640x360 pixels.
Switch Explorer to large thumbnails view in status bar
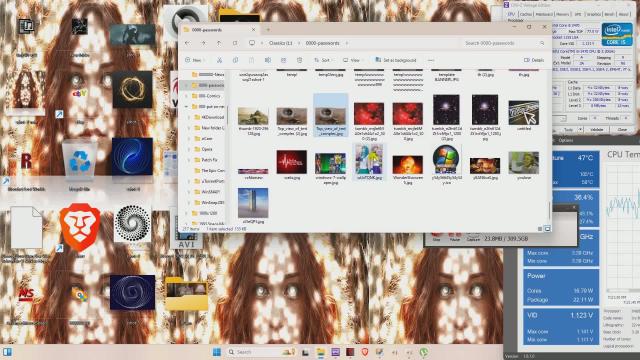547,229
